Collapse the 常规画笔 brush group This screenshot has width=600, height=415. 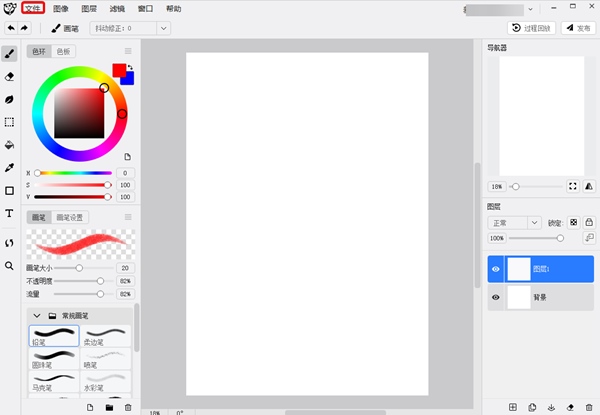pos(37,315)
